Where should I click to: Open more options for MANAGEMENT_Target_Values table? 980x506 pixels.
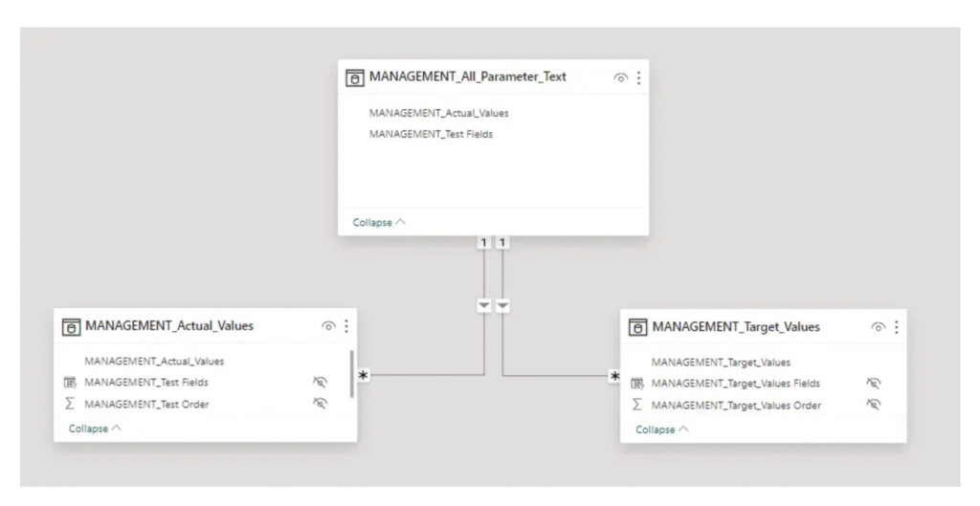pos(896,327)
